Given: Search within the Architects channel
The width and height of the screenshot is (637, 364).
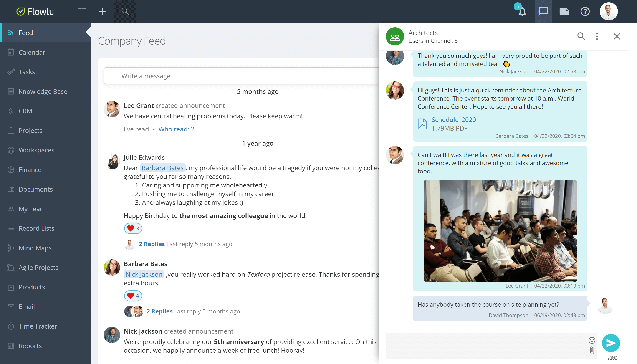Looking at the screenshot, I should [581, 36].
